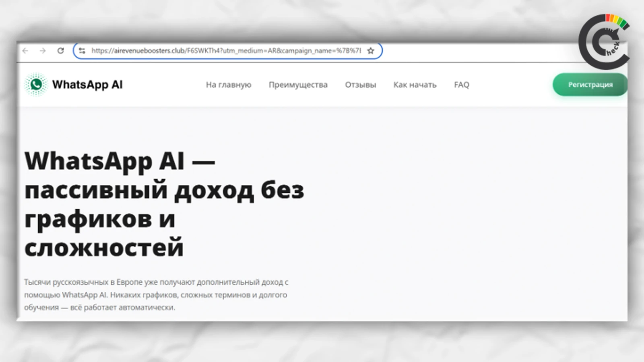Select the URL address bar field
The image size is (644, 362).
[227, 51]
